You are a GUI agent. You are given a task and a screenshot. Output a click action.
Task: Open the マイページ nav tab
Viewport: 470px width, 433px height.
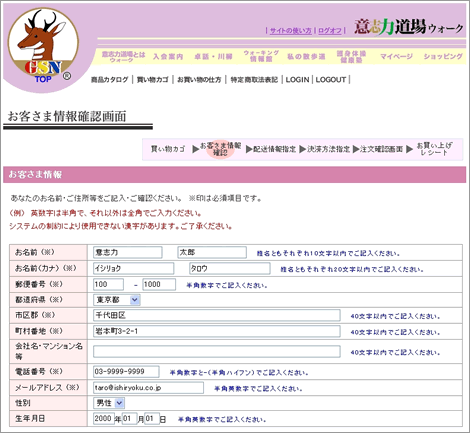click(x=396, y=56)
